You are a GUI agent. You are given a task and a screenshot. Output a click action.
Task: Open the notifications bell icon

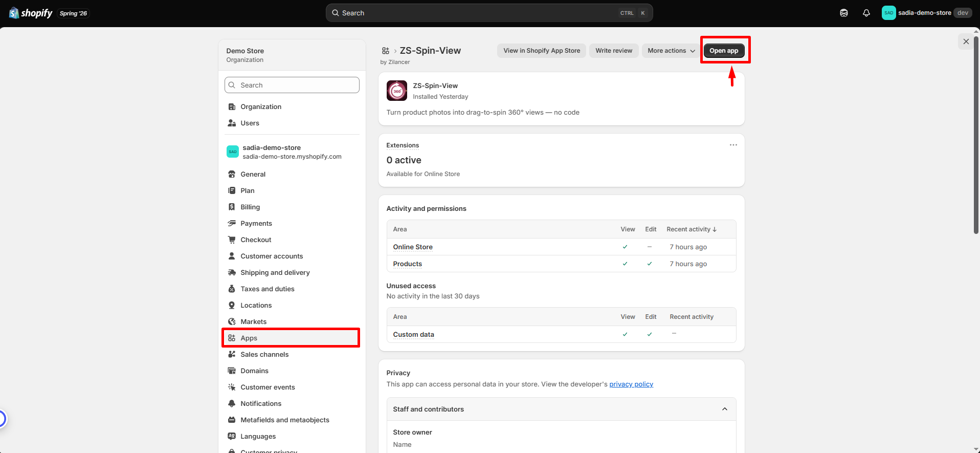tap(866, 13)
